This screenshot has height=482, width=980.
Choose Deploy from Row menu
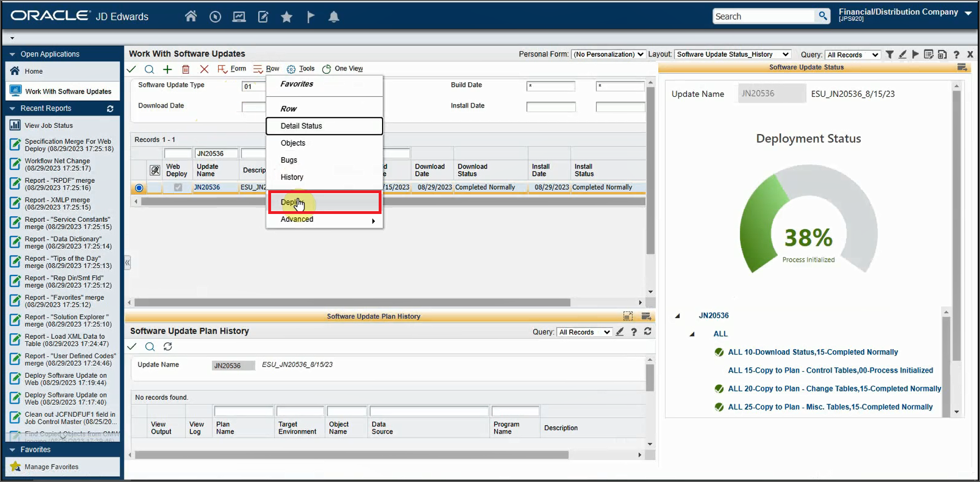[325, 202]
